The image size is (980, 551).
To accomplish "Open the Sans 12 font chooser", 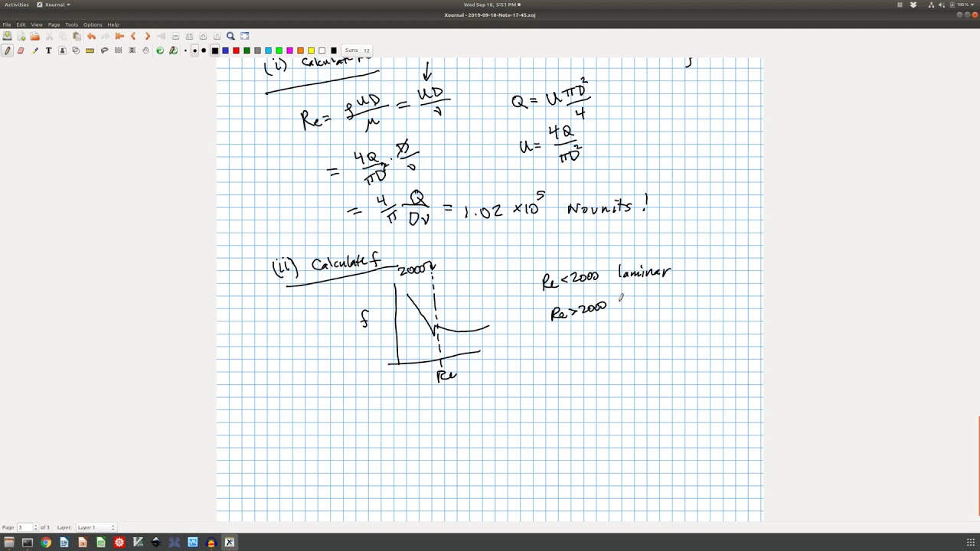I will click(x=357, y=51).
